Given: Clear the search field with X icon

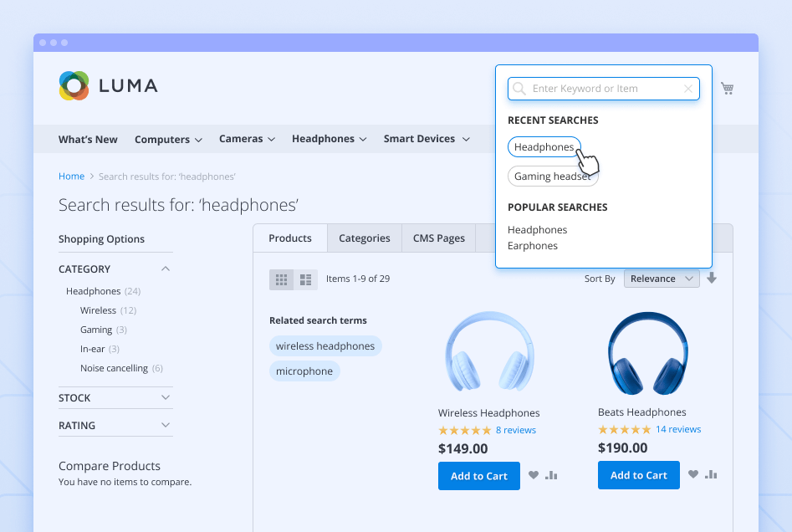Looking at the screenshot, I should tap(688, 89).
